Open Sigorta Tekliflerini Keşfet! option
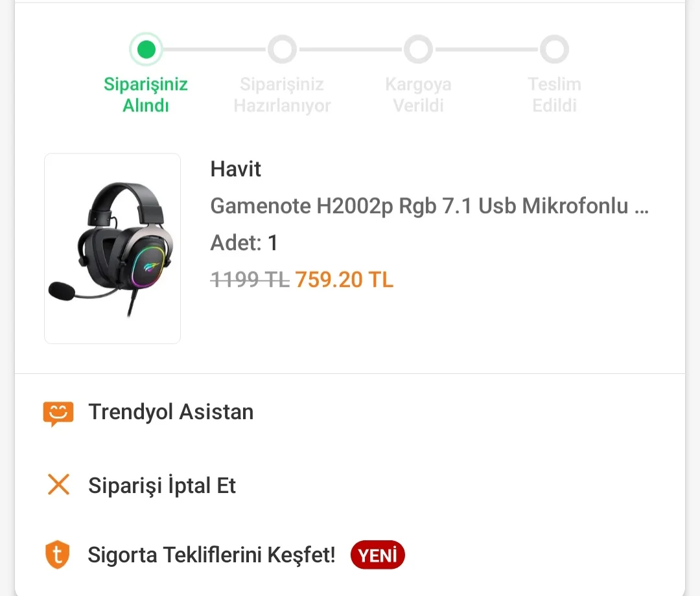The height and width of the screenshot is (596, 700). click(x=212, y=555)
